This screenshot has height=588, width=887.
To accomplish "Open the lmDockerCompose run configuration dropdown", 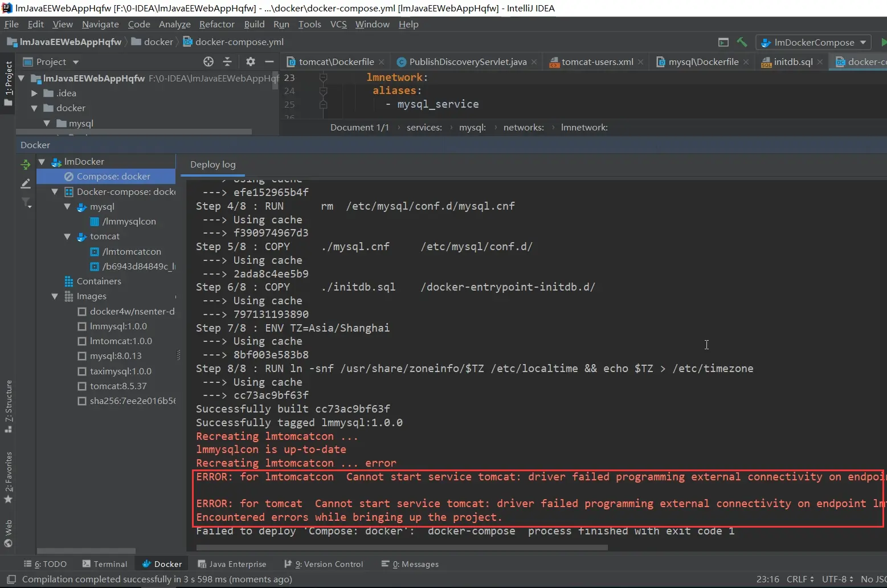I will pyautogui.click(x=814, y=42).
